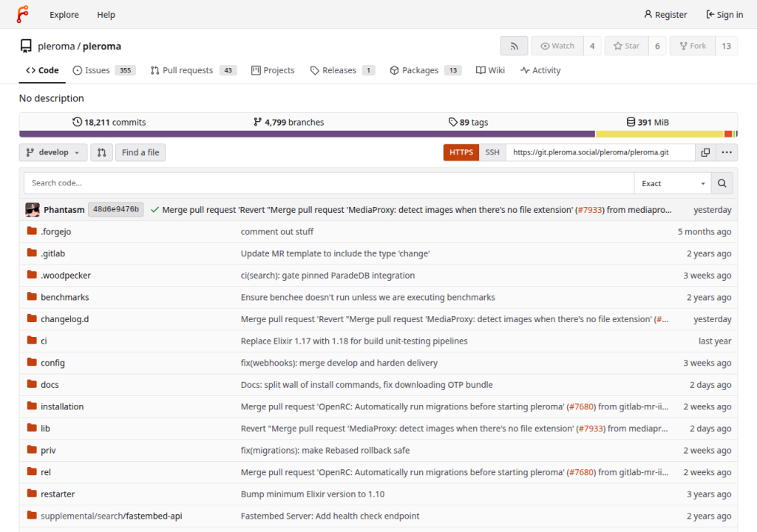Star the pleroma repository
757x532 pixels.
click(626, 46)
